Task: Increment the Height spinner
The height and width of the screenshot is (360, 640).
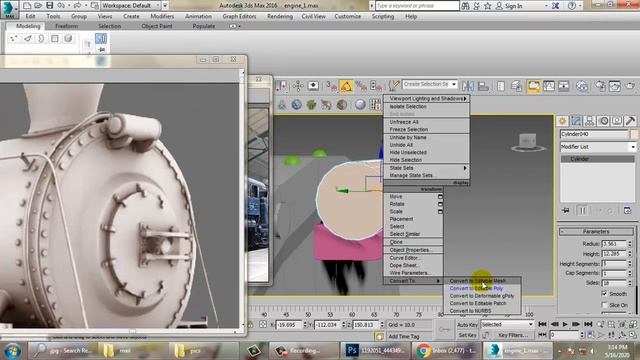Action: [x=630, y=252]
